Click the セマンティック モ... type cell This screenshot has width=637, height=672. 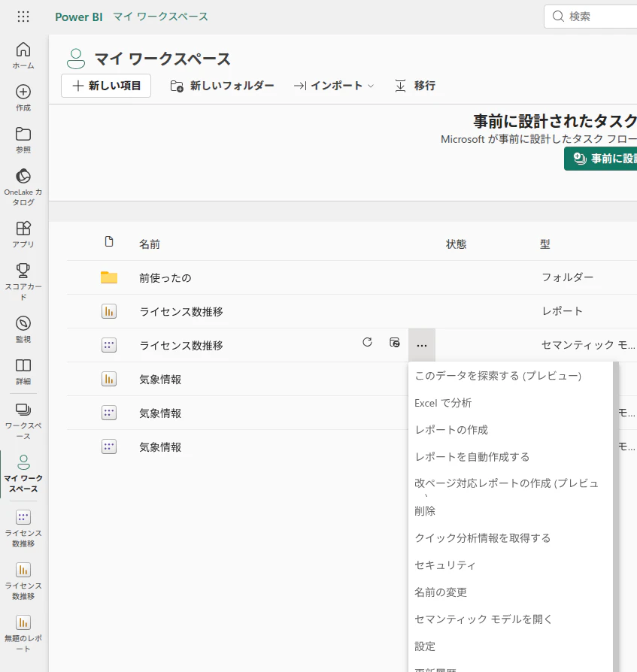pyautogui.click(x=588, y=345)
